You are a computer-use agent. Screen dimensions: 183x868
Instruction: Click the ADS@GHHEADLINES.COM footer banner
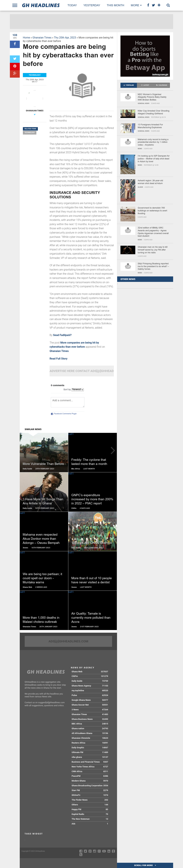pyautogui.click(x=68, y=641)
